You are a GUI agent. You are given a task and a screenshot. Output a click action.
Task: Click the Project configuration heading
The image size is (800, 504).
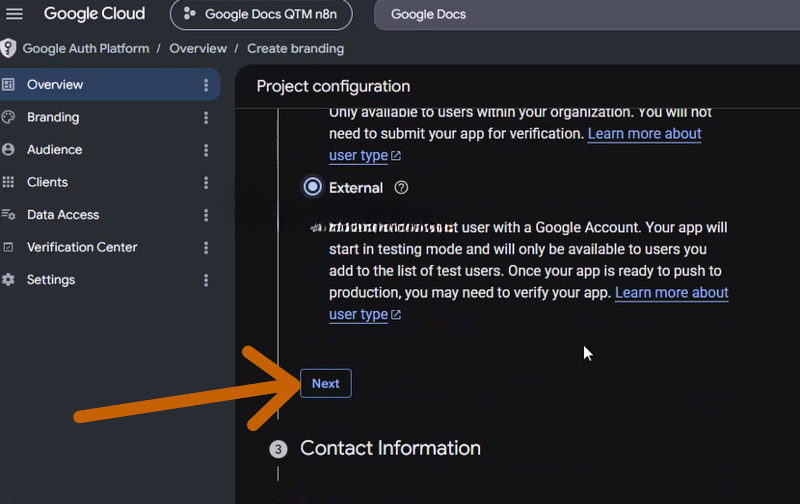coord(333,86)
